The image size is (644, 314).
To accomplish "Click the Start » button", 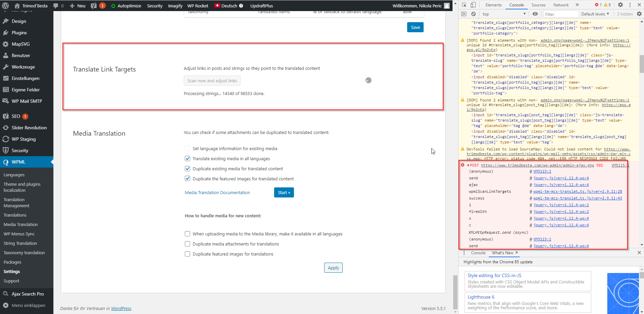I will (284, 192).
